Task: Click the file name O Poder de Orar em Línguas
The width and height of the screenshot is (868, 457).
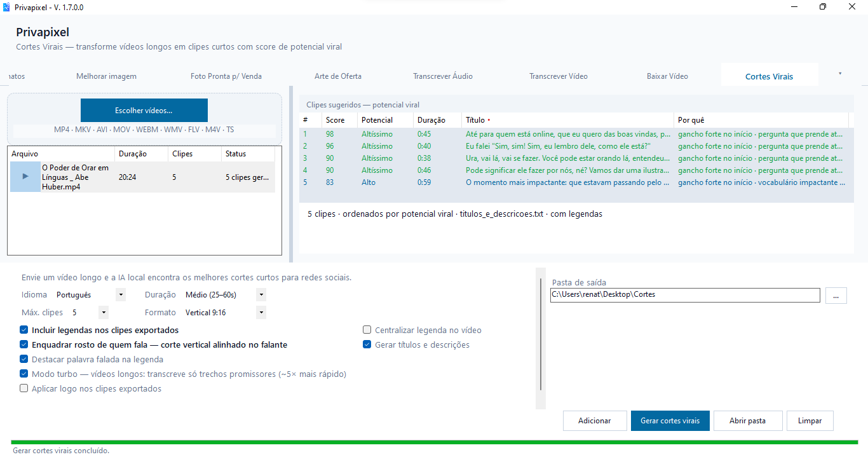Action: pyautogui.click(x=75, y=177)
